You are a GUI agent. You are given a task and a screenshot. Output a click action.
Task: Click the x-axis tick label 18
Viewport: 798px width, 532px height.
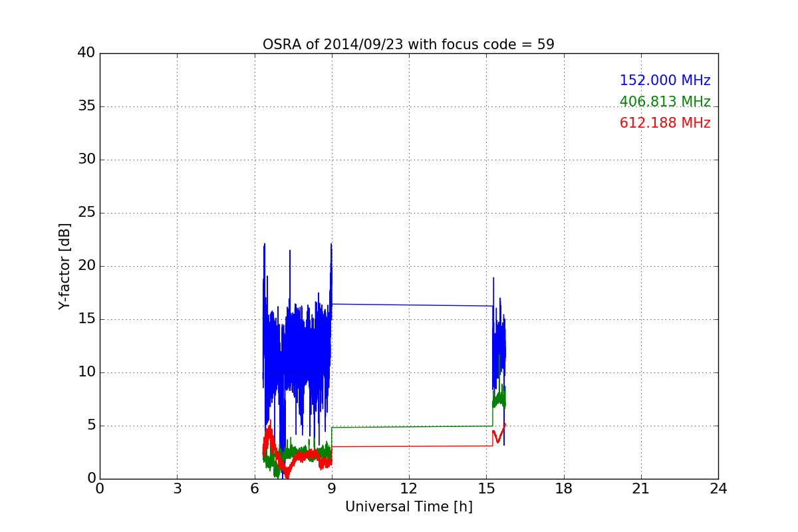[x=563, y=489]
